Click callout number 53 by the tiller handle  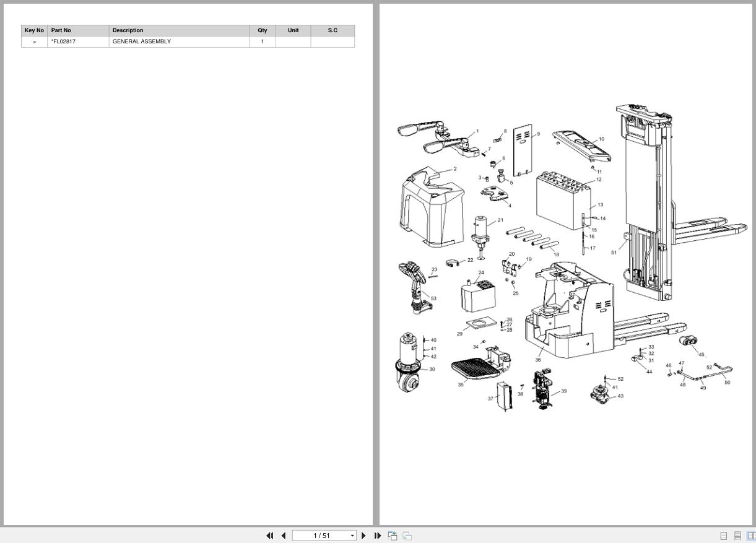(x=433, y=298)
